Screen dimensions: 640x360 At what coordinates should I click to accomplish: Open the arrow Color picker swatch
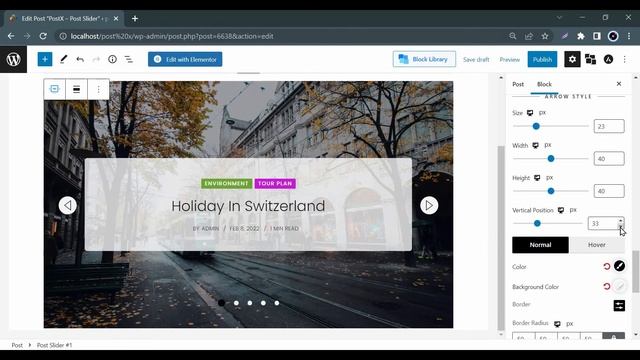point(619,266)
